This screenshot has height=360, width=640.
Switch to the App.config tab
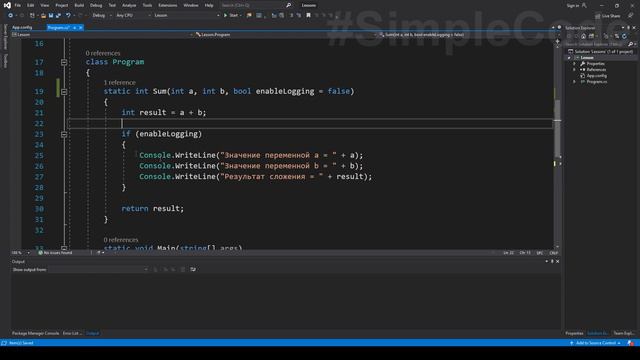[x=22, y=27]
